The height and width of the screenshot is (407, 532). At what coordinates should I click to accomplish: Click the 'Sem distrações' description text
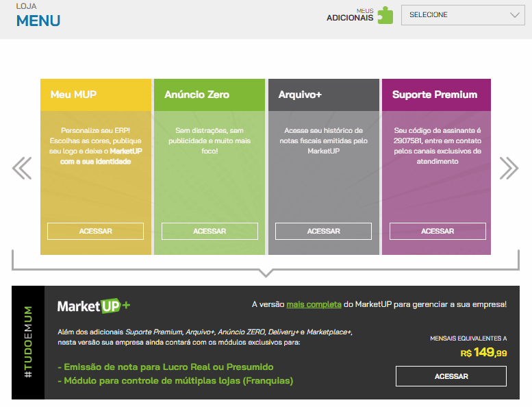pyautogui.click(x=210, y=140)
